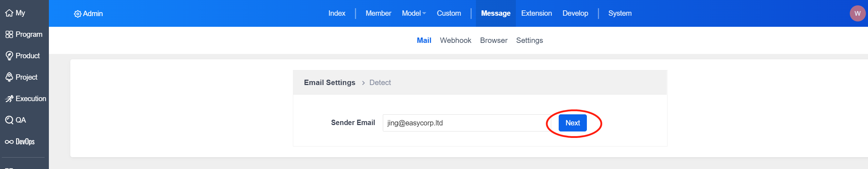Click the My home icon in sidebar
This screenshot has height=169, width=868.
coord(9,13)
